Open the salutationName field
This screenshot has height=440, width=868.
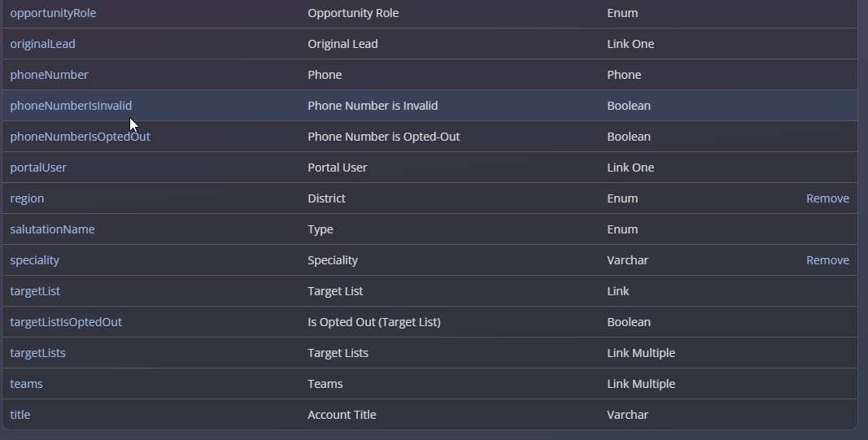point(52,229)
